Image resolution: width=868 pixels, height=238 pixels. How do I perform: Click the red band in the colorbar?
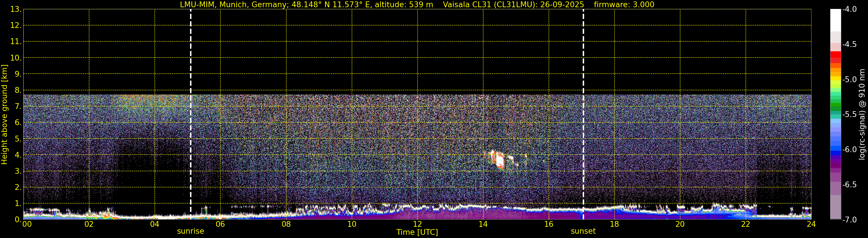coord(835,55)
